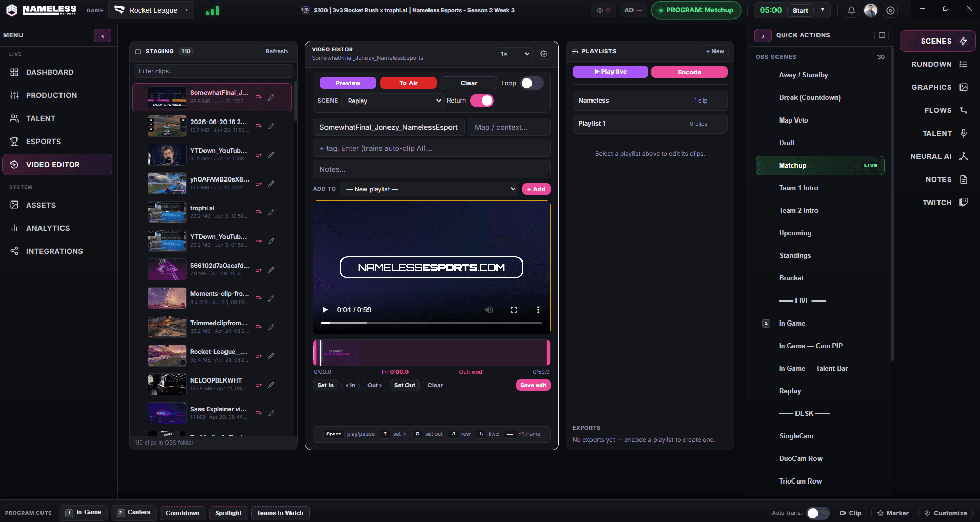Click the Countdown program cut
Image resolution: width=980 pixels, height=522 pixels.
182,513
